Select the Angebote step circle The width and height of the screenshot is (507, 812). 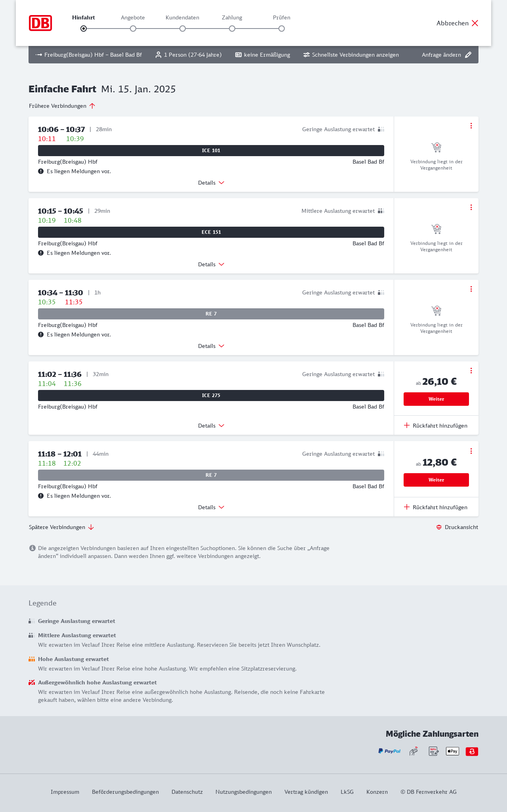coord(133,29)
